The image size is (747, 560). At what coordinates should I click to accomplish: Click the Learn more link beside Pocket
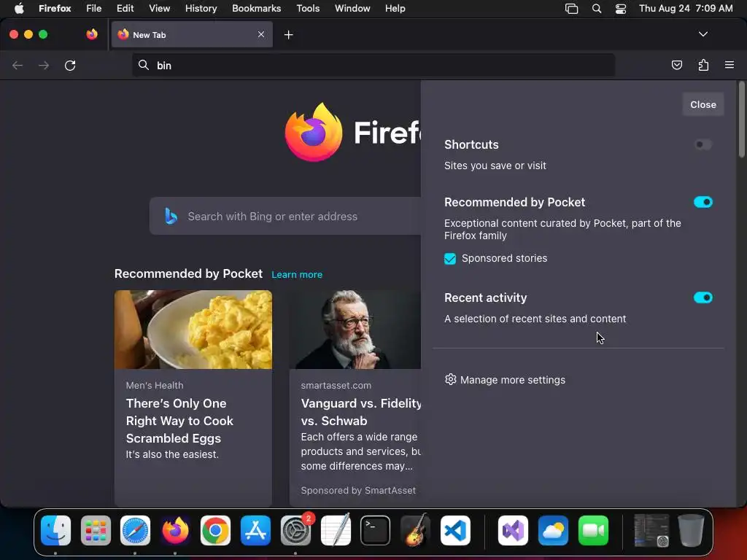click(x=297, y=275)
